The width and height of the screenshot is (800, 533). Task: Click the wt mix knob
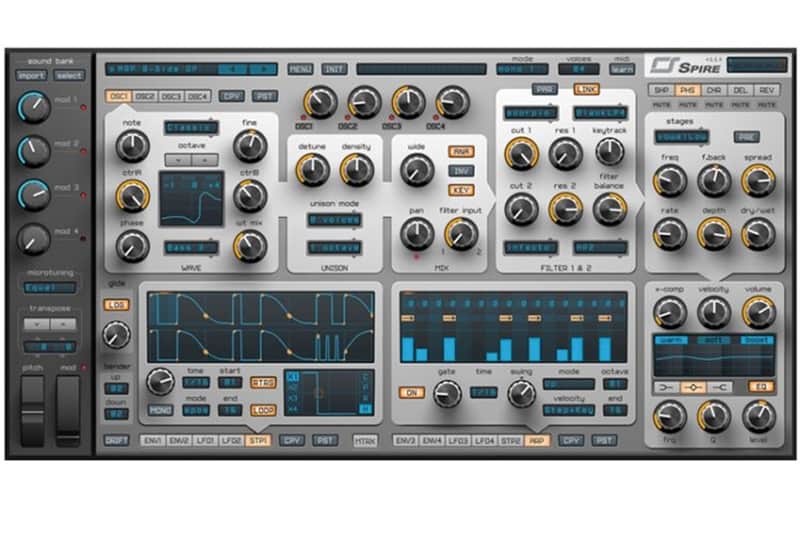click(250, 246)
